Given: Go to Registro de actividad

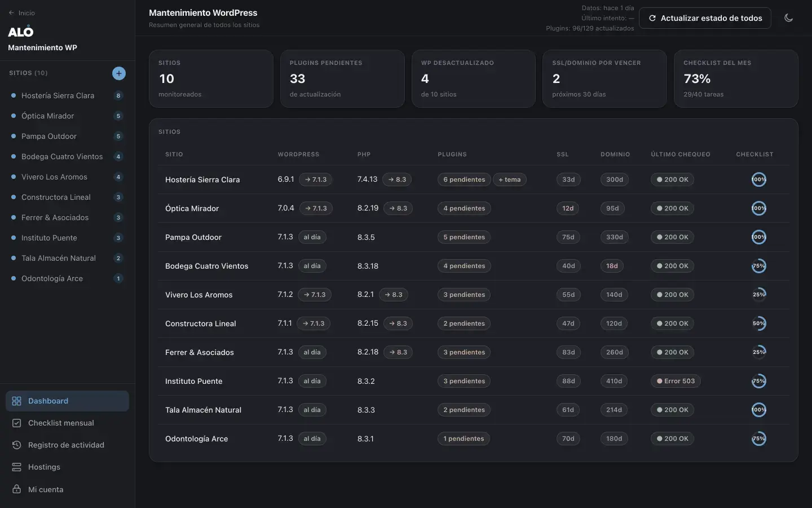Looking at the screenshot, I should (67, 445).
